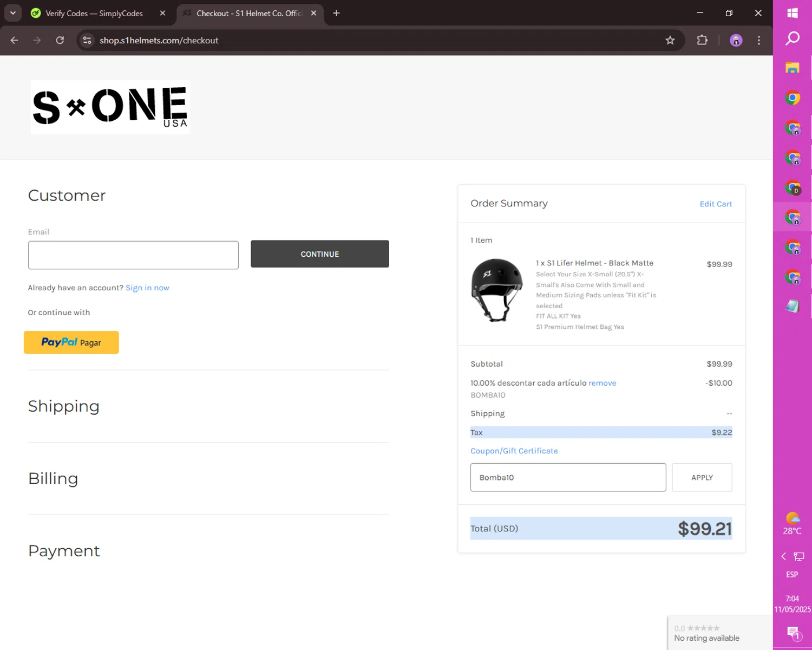
Task: Click the Payment section heading
Action: tap(64, 551)
